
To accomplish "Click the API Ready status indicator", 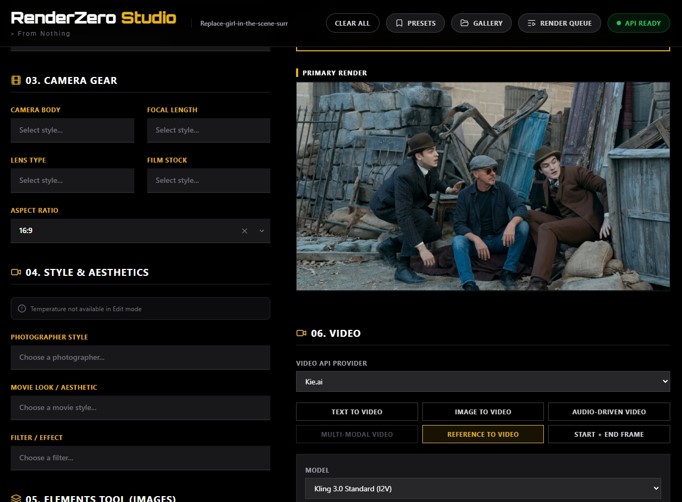I will (x=639, y=23).
